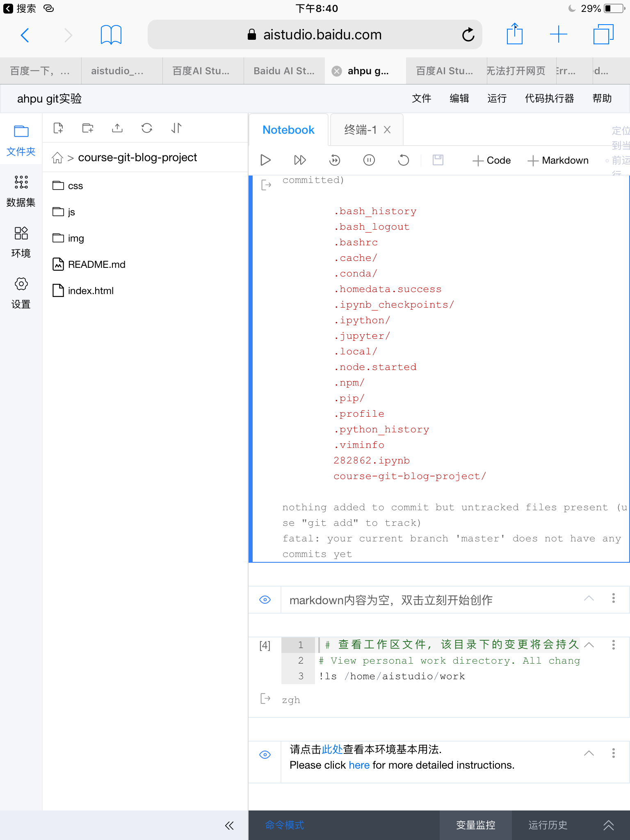Run all notebook cells
Viewport: 630px width, 840px height.
point(300,160)
